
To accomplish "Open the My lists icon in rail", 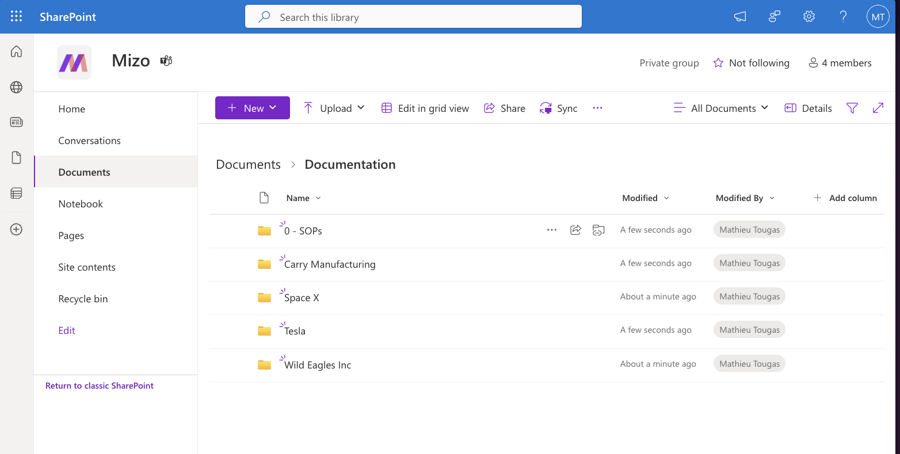I will coord(17,193).
